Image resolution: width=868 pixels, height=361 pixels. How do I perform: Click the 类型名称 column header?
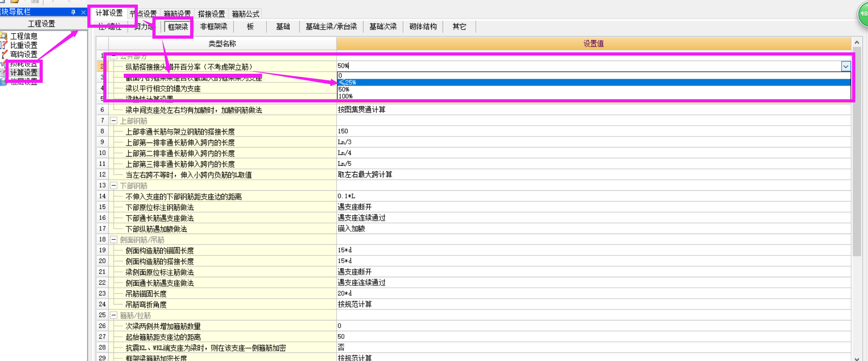coord(222,44)
